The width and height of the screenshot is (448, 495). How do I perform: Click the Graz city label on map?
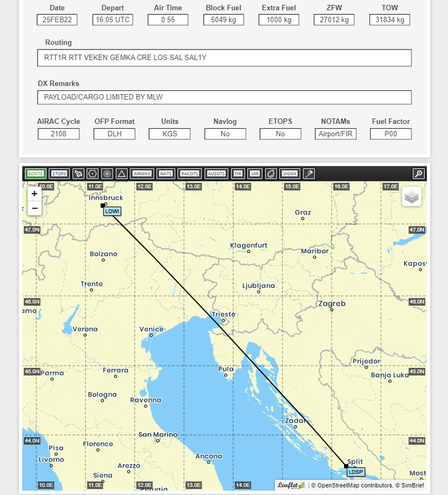tap(303, 212)
